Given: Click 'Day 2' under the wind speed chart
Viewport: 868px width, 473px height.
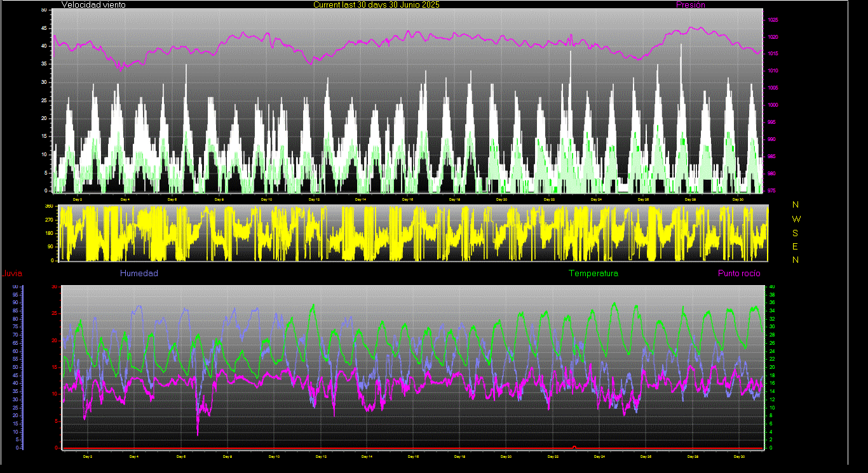Looking at the screenshot, I should point(78,199).
